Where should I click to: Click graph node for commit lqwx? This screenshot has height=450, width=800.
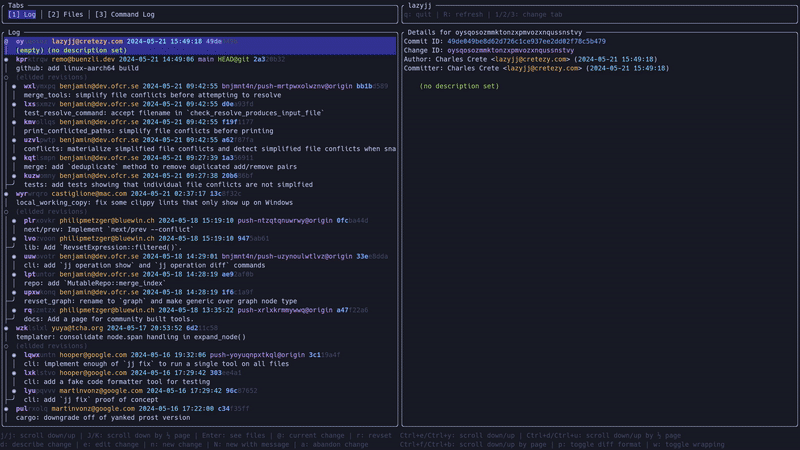(16, 354)
